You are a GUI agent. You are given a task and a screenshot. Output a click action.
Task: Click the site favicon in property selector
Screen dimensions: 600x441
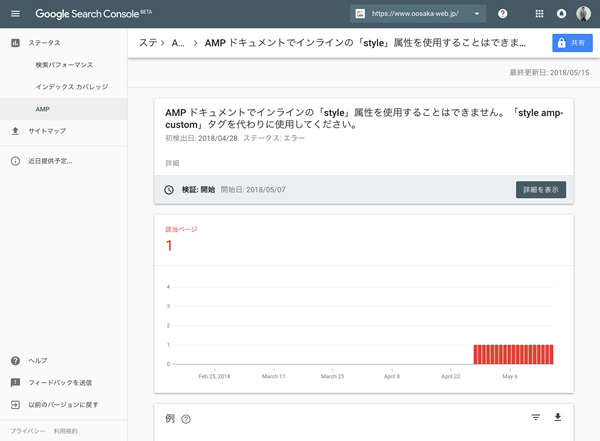pos(360,14)
